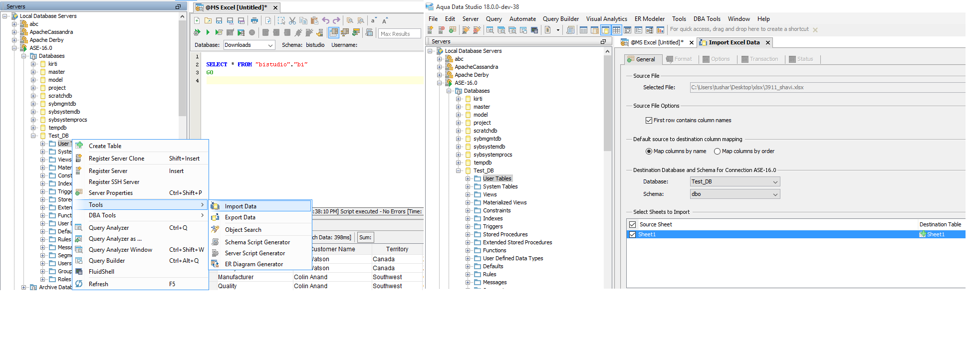980x340 pixels.
Task: Click the purple Undo arrow icon
Action: click(x=326, y=20)
